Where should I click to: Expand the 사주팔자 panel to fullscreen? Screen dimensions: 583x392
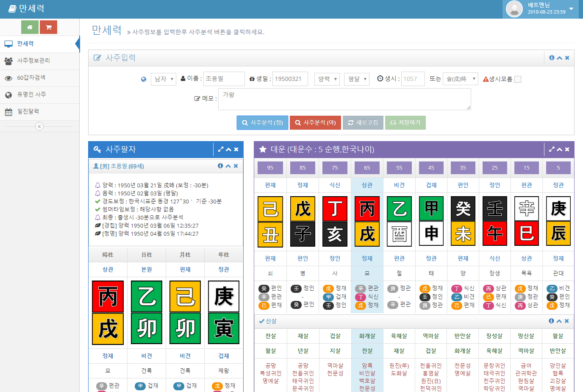pyautogui.click(x=221, y=149)
